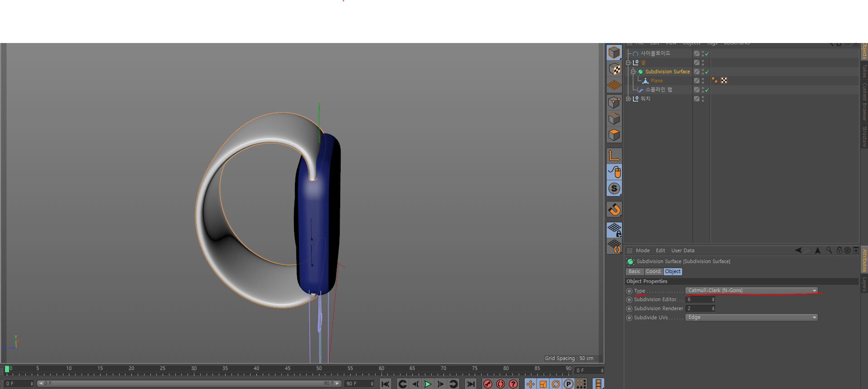Open the timeline film strip icon
The image size is (868, 389).
tap(598, 384)
